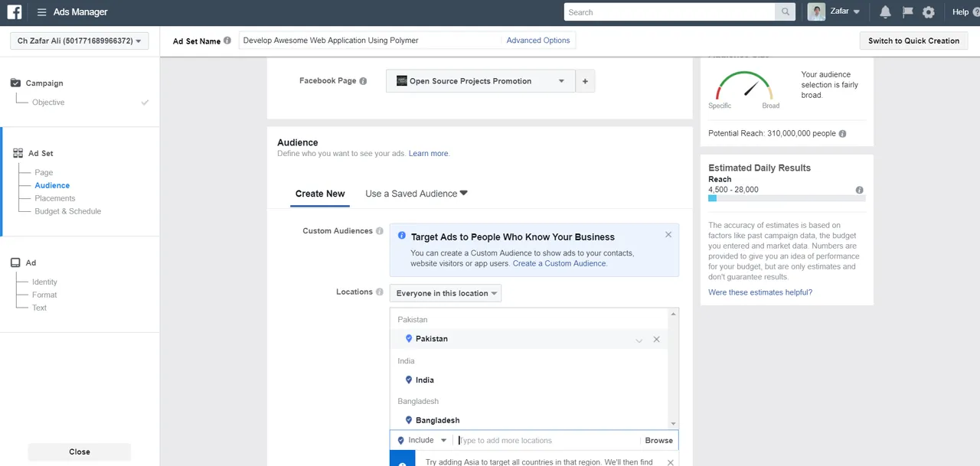Click the Ad Set grid icon

point(18,153)
